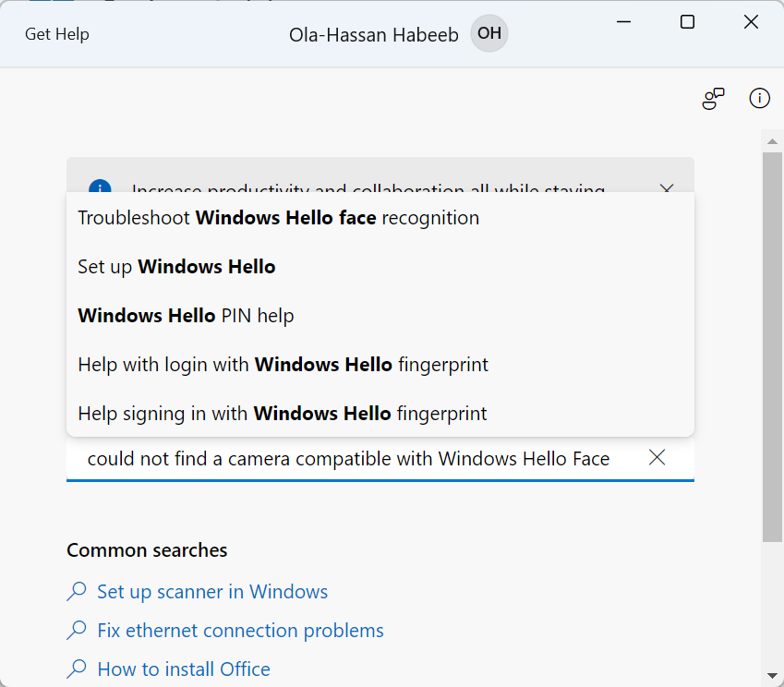
Task: Open Set up scanner in Windows link
Action: coord(212,592)
